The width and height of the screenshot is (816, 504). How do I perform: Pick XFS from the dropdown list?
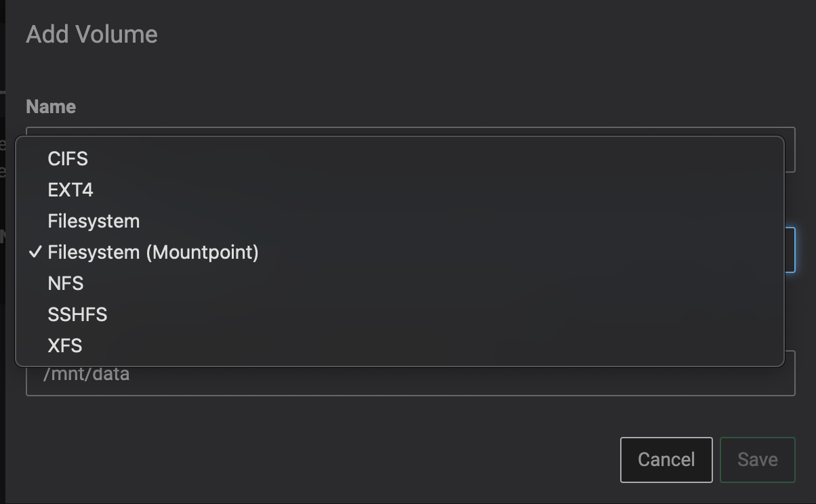tap(65, 345)
